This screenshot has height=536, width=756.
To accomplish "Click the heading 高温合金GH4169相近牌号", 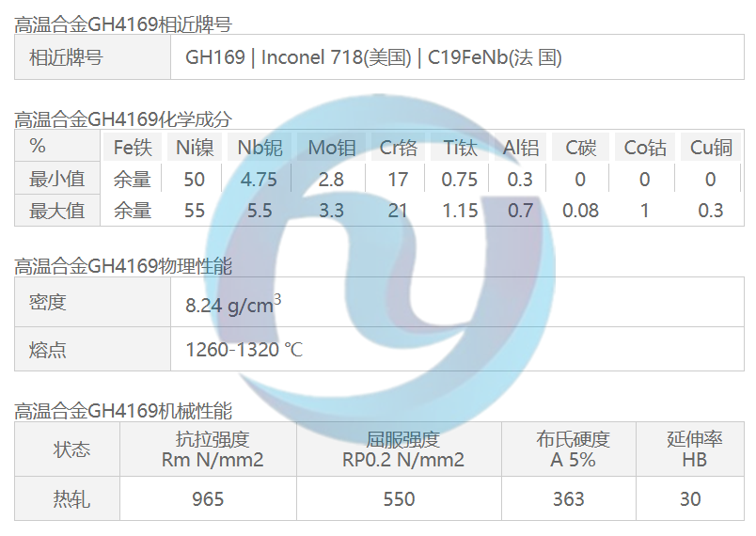I will click(123, 24).
